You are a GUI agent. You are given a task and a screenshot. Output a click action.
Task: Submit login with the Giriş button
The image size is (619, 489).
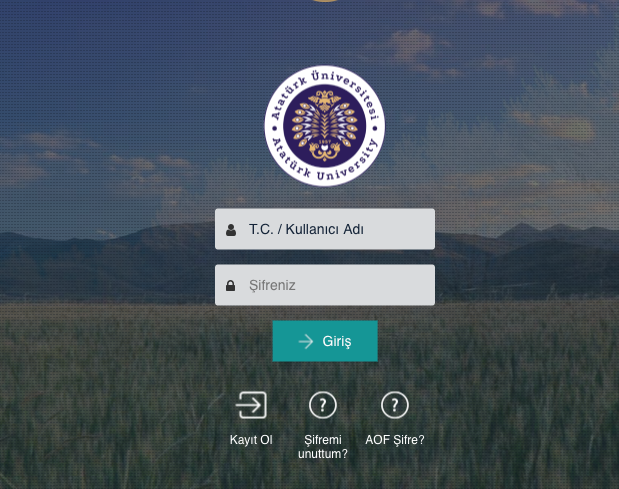(325, 341)
